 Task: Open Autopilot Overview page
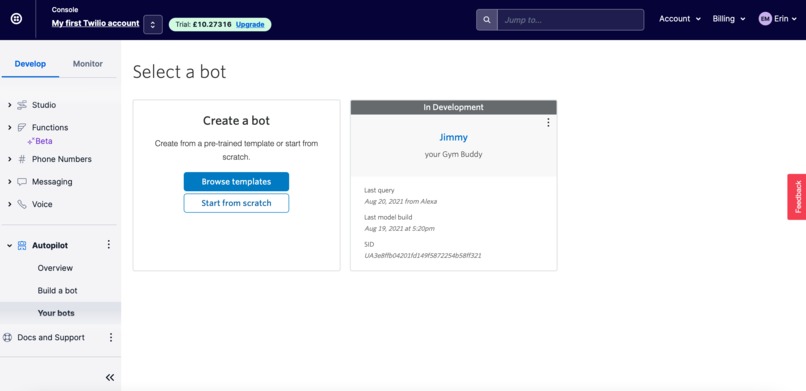pos(55,268)
